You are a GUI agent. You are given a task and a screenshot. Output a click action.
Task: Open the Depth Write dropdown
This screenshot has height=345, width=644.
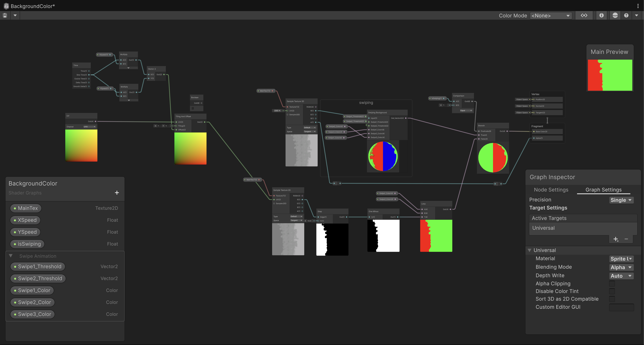621,276
